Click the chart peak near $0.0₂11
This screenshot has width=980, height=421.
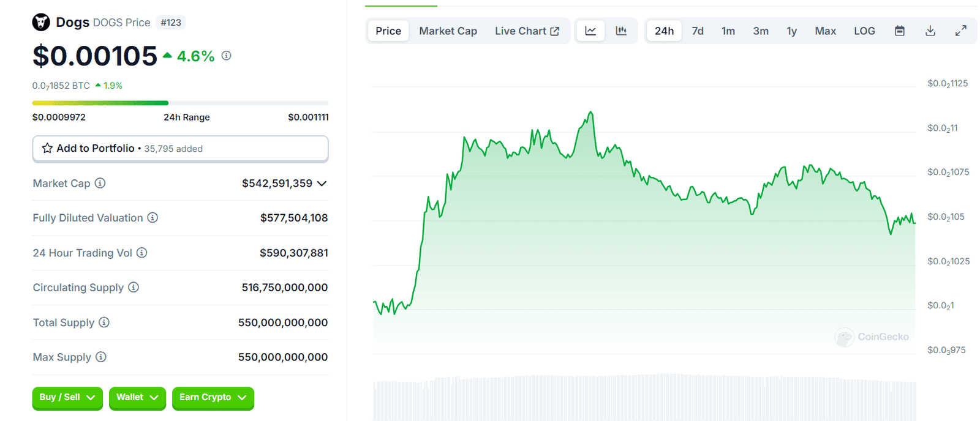(591, 113)
